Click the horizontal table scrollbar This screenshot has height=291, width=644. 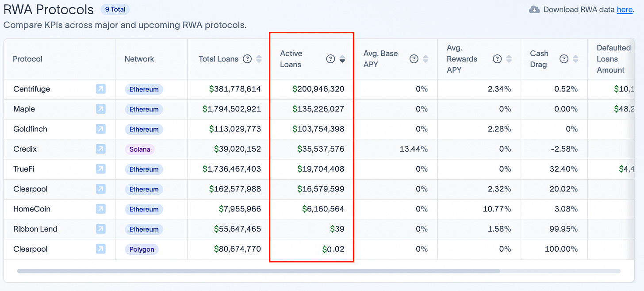[x=258, y=271]
